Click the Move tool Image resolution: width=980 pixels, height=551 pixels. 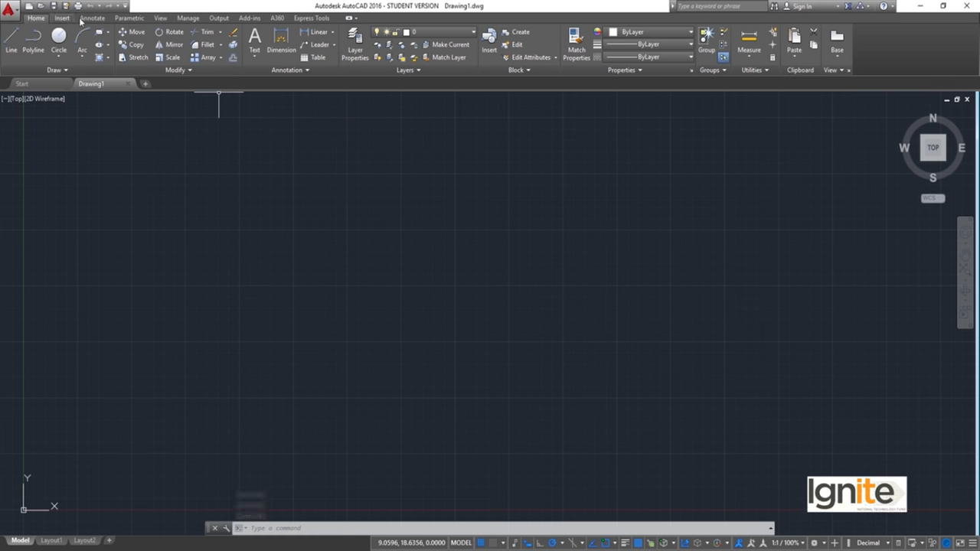point(131,32)
